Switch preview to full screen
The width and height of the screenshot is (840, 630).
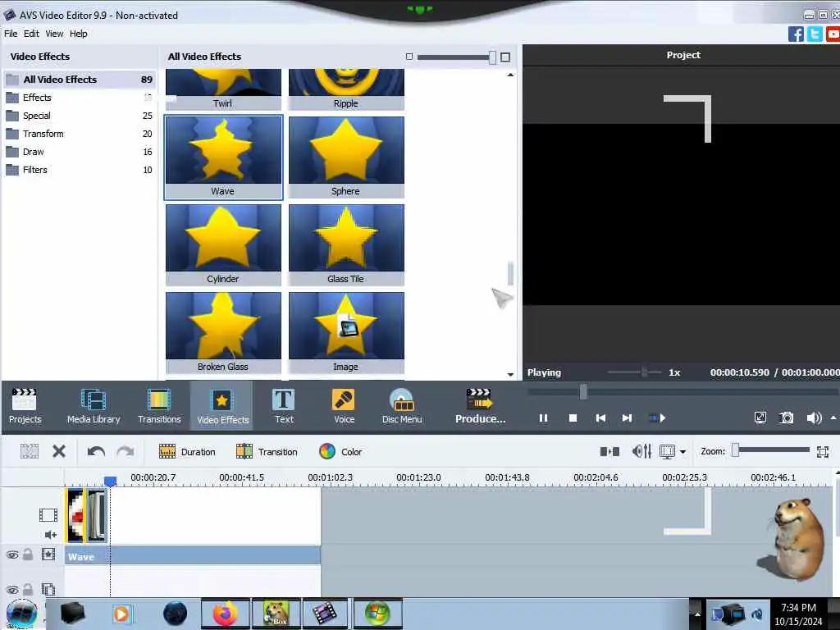click(760, 418)
